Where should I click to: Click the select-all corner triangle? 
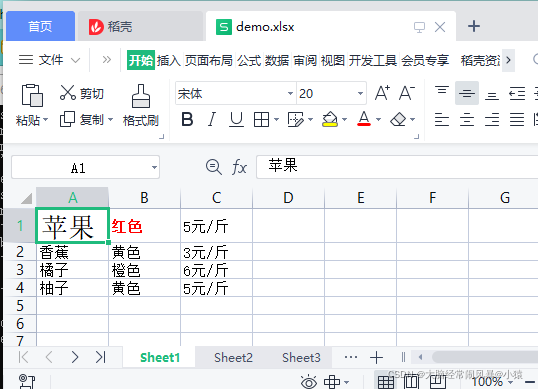tap(26, 198)
